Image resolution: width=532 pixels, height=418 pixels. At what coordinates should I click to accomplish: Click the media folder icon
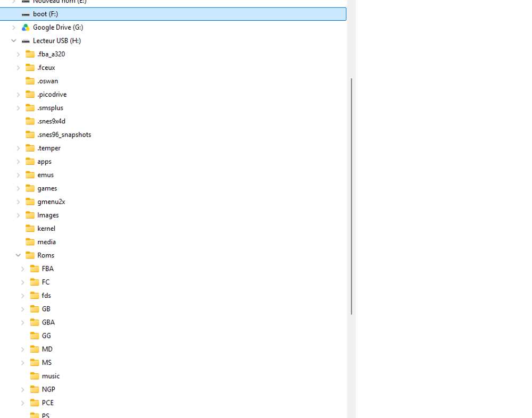(30, 242)
